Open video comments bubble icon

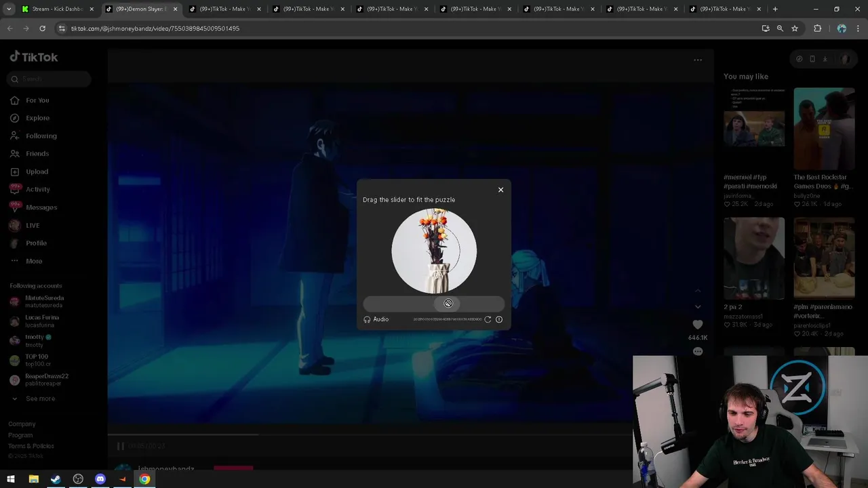(698, 352)
